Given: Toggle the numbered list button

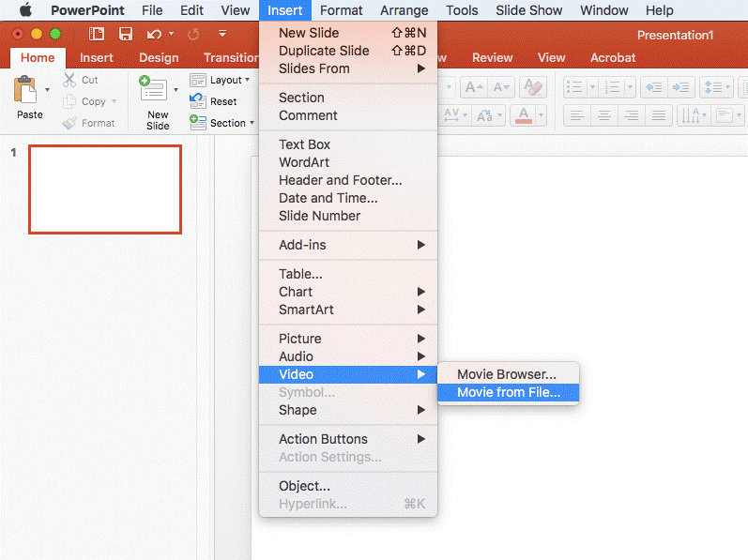Looking at the screenshot, I should [611, 87].
